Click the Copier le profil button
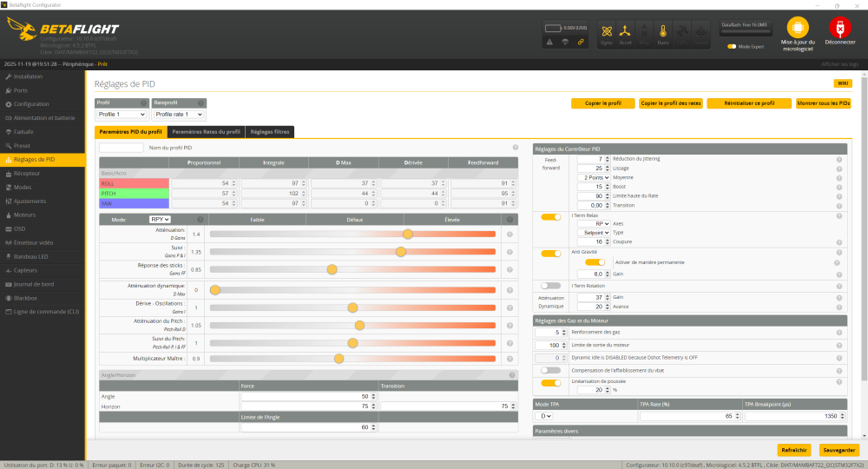 [x=602, y=103]
